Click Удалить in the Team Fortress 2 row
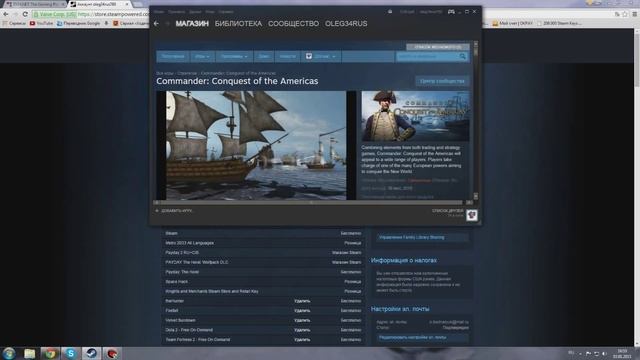Screen dimensions: 640x360 [x=302, y=340]
